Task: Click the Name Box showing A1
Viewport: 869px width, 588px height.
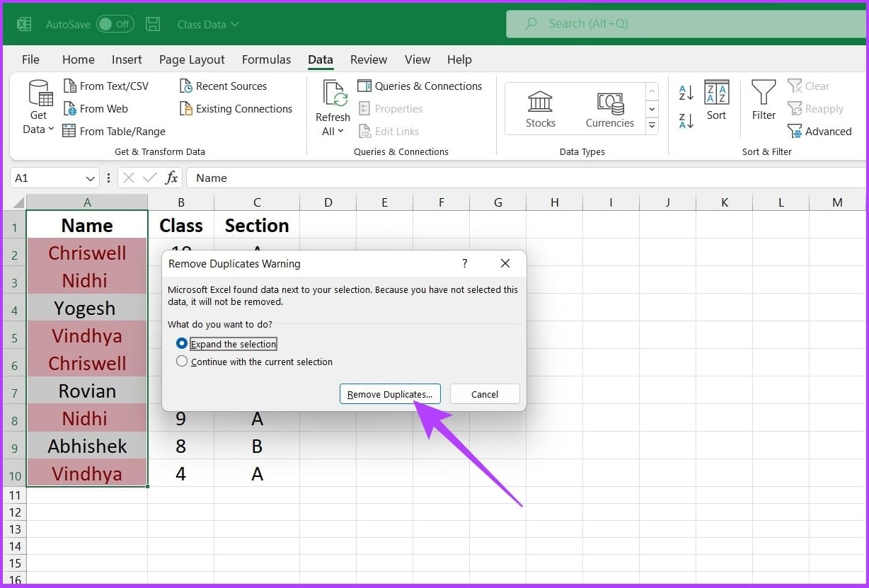Action: pos(47,178)
